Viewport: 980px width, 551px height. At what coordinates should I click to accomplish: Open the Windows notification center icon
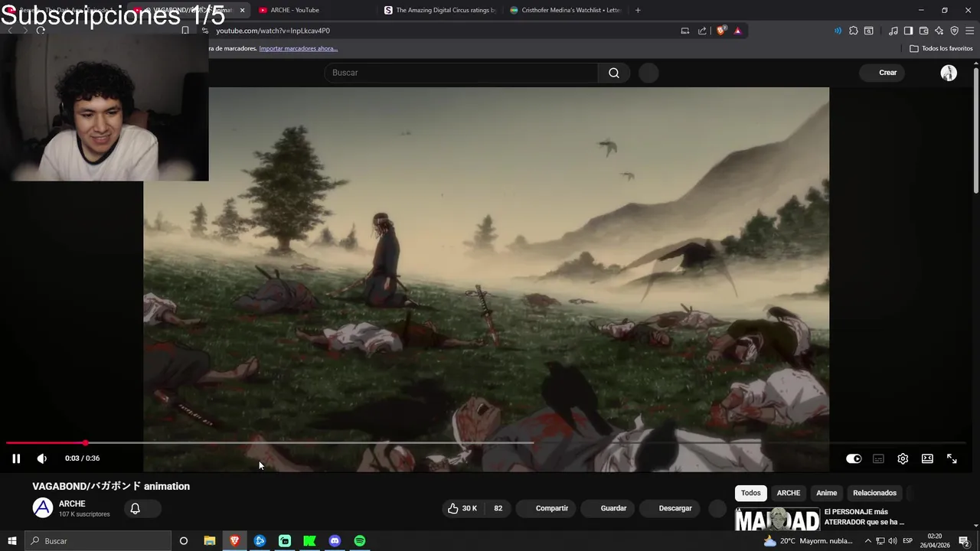coord(964,541)
